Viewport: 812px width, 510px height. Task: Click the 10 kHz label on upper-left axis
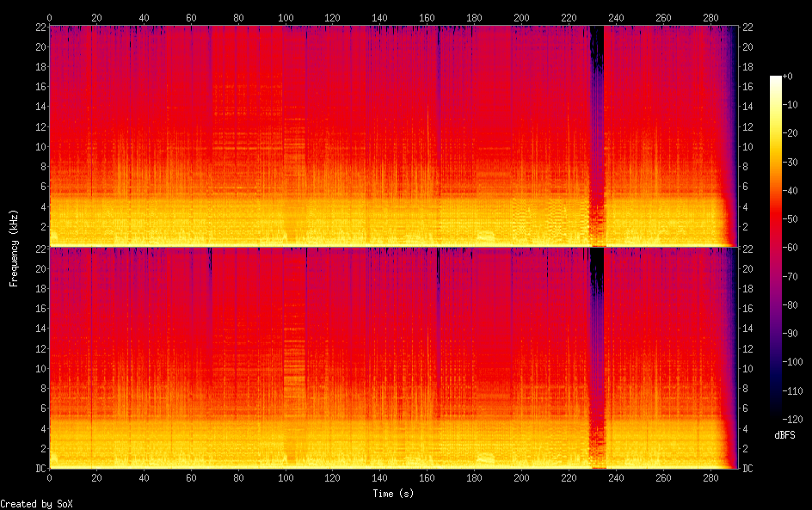[x=40, y=146]
